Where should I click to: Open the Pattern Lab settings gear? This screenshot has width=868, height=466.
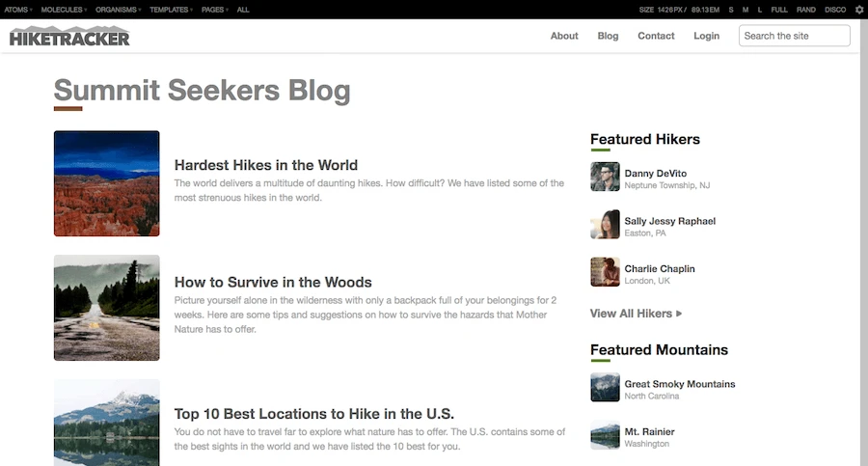pyautogui.click(x=858, y=10)
